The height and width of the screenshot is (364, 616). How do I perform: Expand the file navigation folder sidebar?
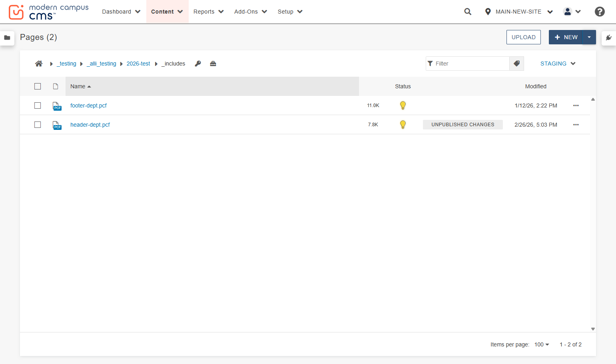pyautogui.click(x=7, y=38)
